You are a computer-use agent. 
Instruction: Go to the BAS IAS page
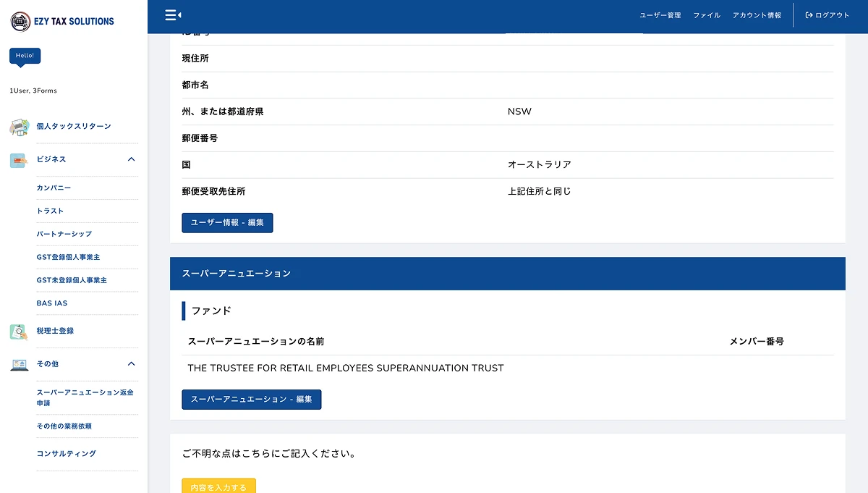point(52,303)
